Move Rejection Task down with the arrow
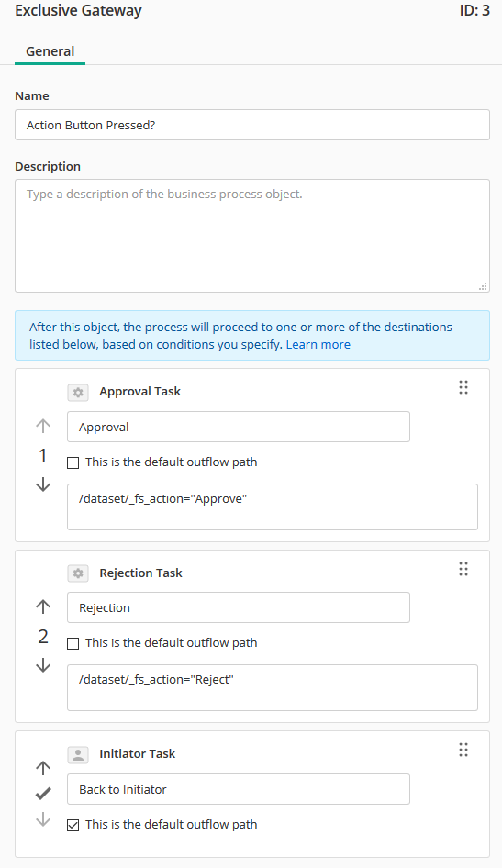502x868 pixels. (43, 665)
